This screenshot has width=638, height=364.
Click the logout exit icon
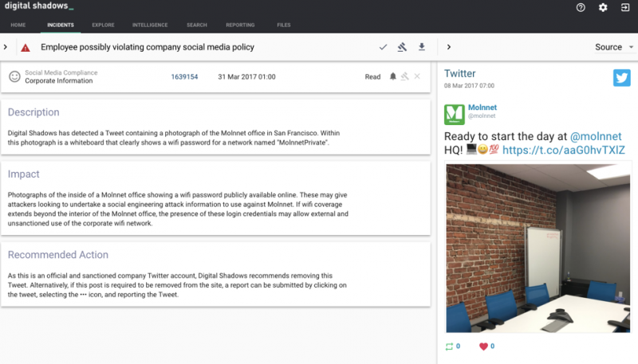coord(625,7)
